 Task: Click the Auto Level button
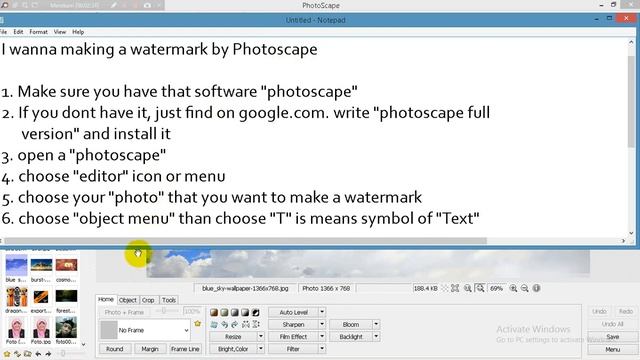tap(293, 312)
